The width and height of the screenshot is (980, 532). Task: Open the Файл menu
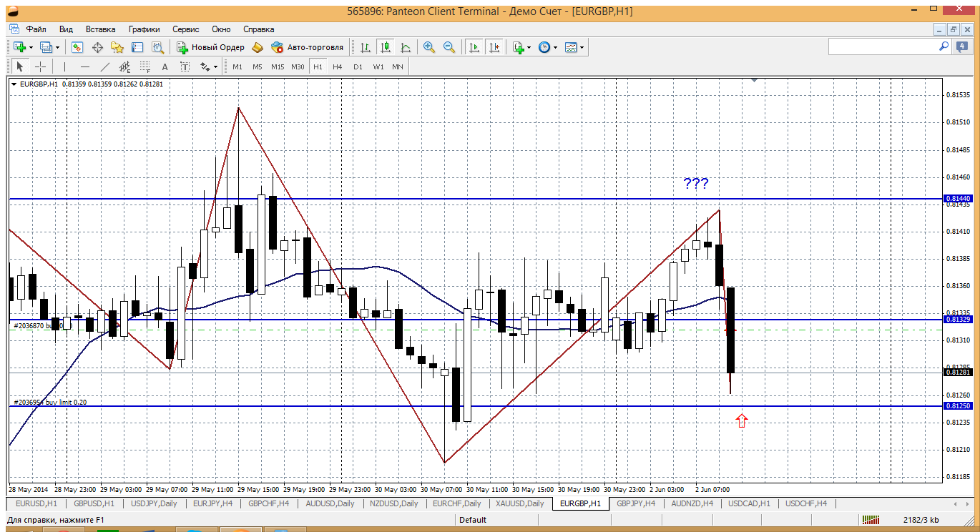click(36, 29)
